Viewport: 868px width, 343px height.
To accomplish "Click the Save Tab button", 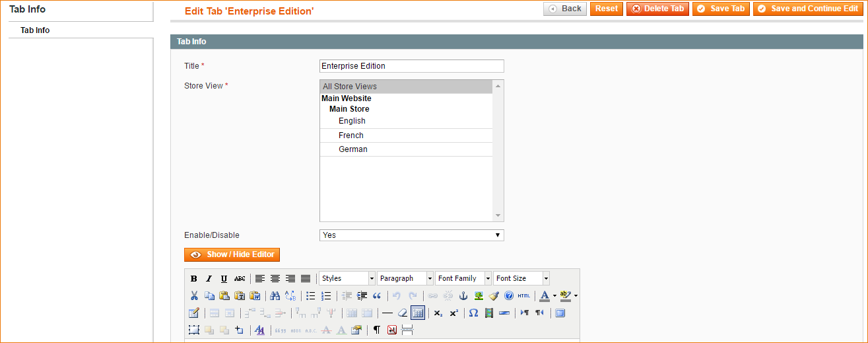I will pos(721,9).
